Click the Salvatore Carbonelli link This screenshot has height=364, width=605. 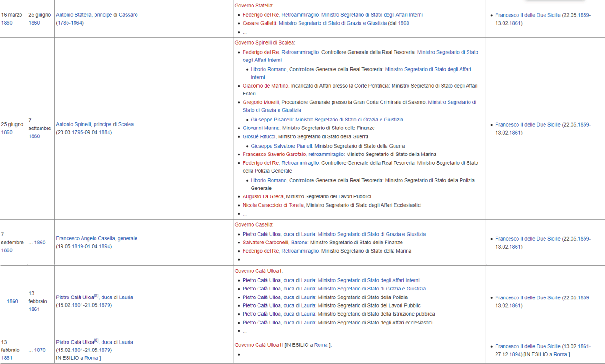tap(265, 243)
